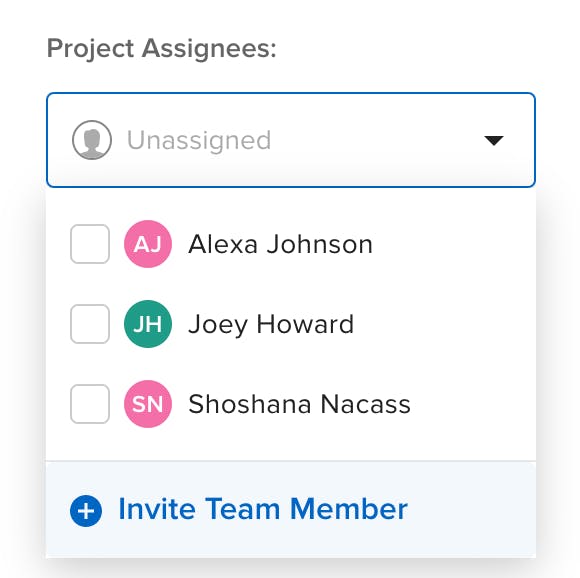Click the gray Unassigned person silhouette icon
The height and width of the screenshot is (578, 580).
tap(92, 140)
